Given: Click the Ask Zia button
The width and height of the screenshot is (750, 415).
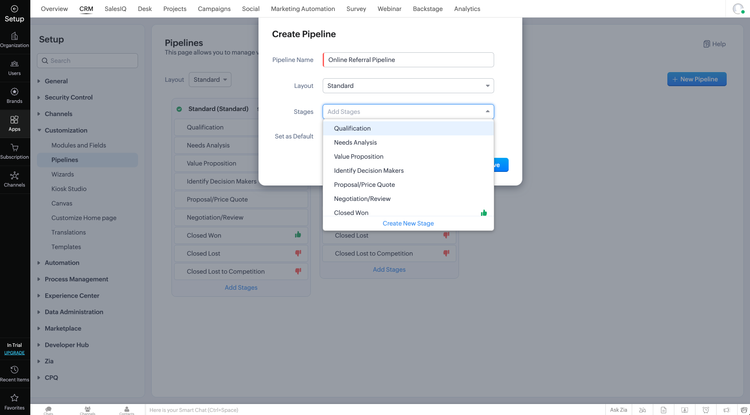Looking at the screenshot, I should coord(618,410).
